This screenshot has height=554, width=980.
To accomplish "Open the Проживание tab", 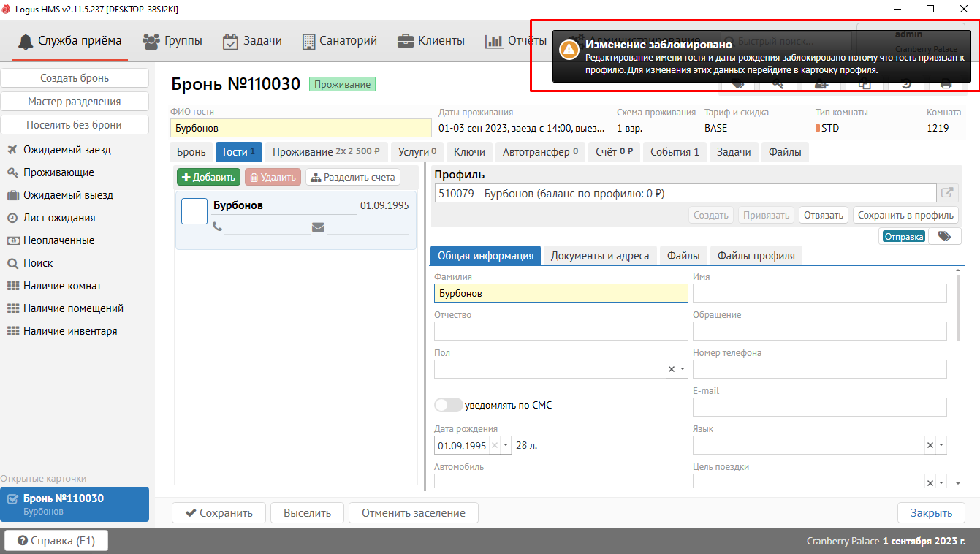I will pos(325,152).
